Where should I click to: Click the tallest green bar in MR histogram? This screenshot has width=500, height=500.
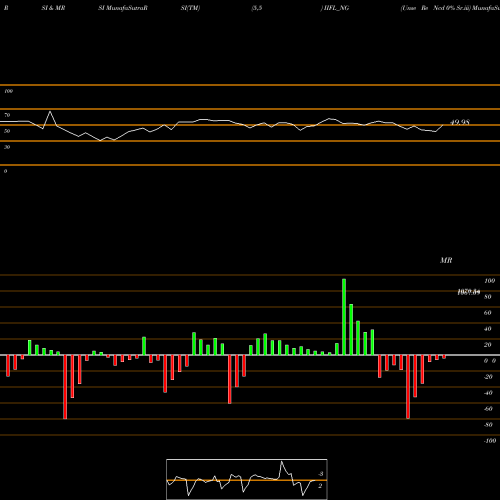click(344, 317)
